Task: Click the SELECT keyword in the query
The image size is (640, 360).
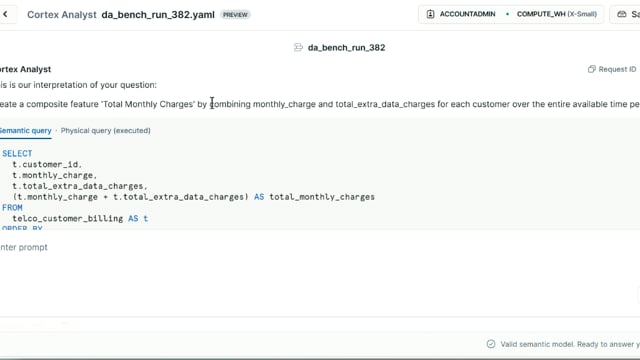Action: point(17,153)
